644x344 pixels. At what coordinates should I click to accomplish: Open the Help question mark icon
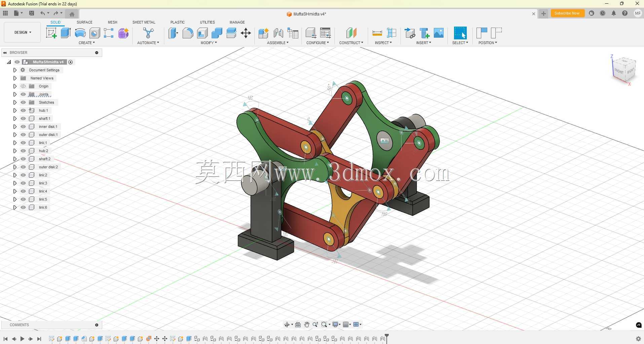click(x=625, y=13)
